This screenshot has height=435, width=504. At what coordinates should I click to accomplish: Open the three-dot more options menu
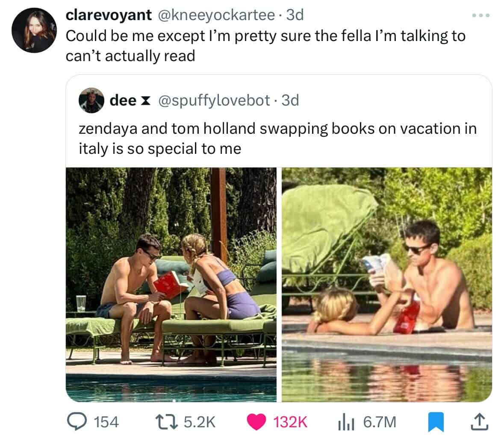[481, 15]
